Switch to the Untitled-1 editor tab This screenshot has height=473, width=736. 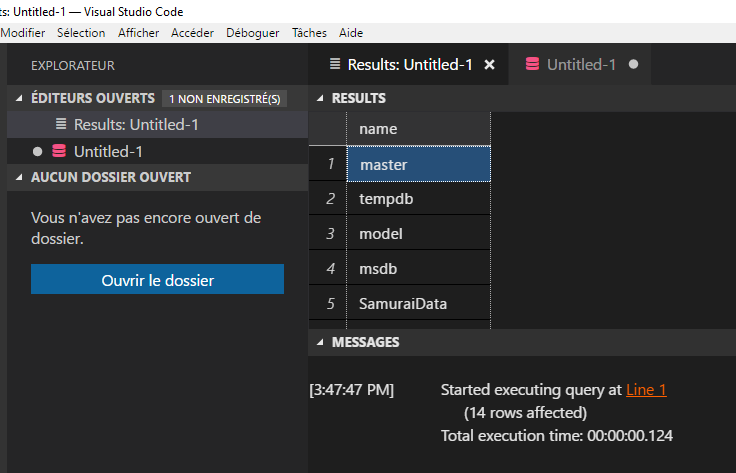click(x=581, y=64)
